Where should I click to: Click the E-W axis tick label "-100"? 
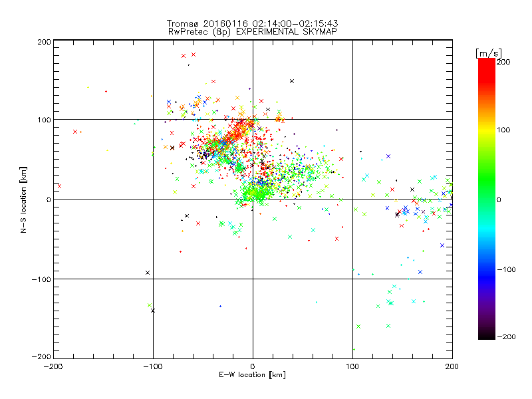coord(153,366)
